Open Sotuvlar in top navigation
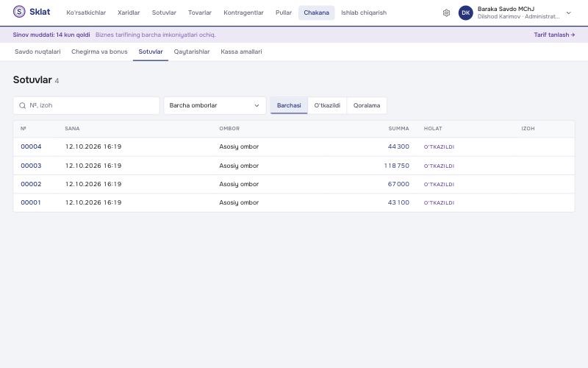This screenshot has height=368, width=588. (x=164, y=13)
